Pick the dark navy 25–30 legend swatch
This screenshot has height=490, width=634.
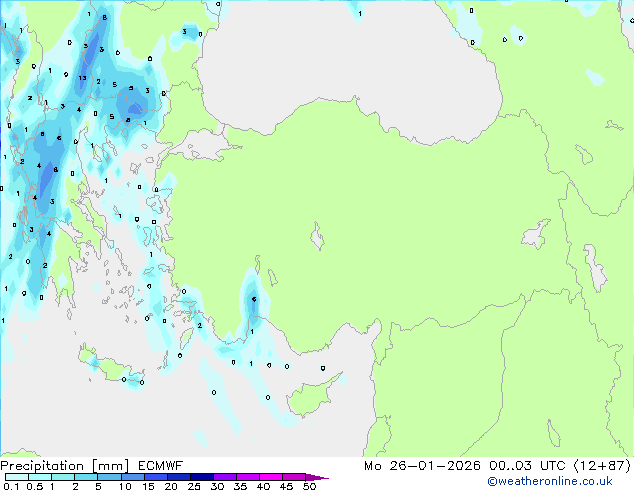point(202,477)
